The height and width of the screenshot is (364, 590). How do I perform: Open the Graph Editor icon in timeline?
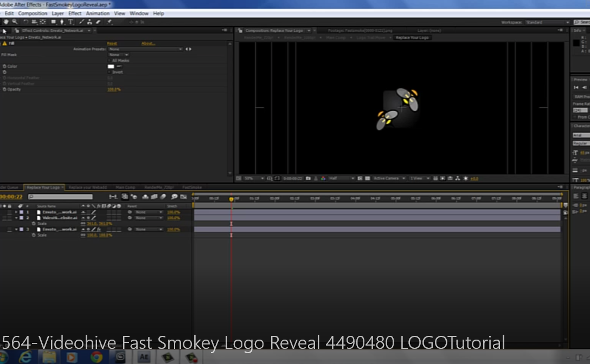point(183,197)
